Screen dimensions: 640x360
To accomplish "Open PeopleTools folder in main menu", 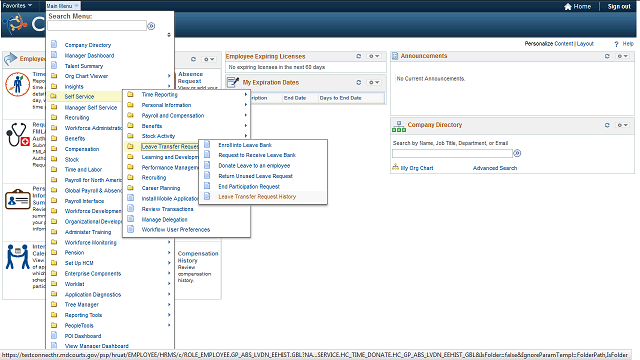I will pos(79,326).
